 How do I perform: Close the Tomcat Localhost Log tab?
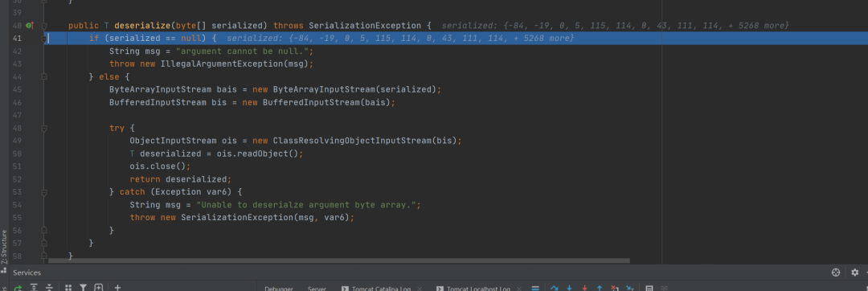(518, 289)
